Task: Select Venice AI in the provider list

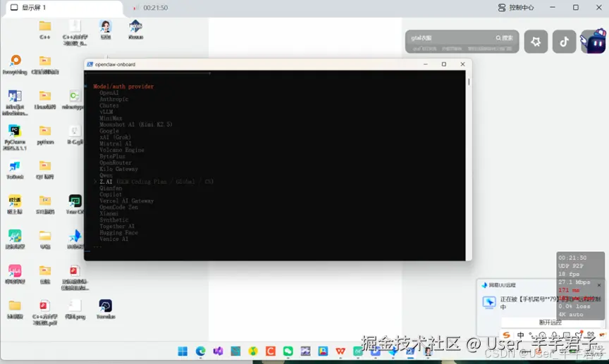Action: 113,239
